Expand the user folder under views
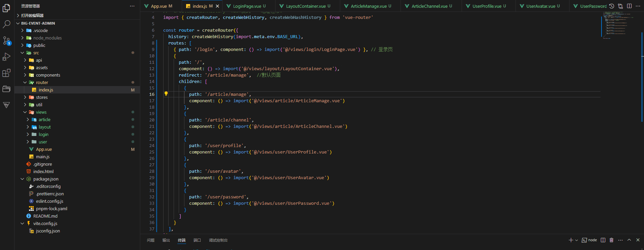This screenshot has width=644, height=250. pyautogui.click(x=77, y=142)
